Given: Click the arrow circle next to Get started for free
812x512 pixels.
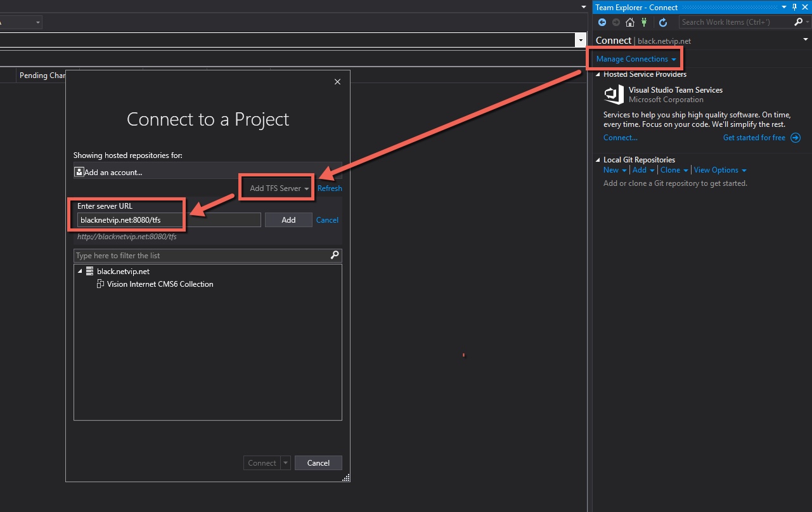Looking at the screenshot, I should pyautogui.click(x=796, y=138).
